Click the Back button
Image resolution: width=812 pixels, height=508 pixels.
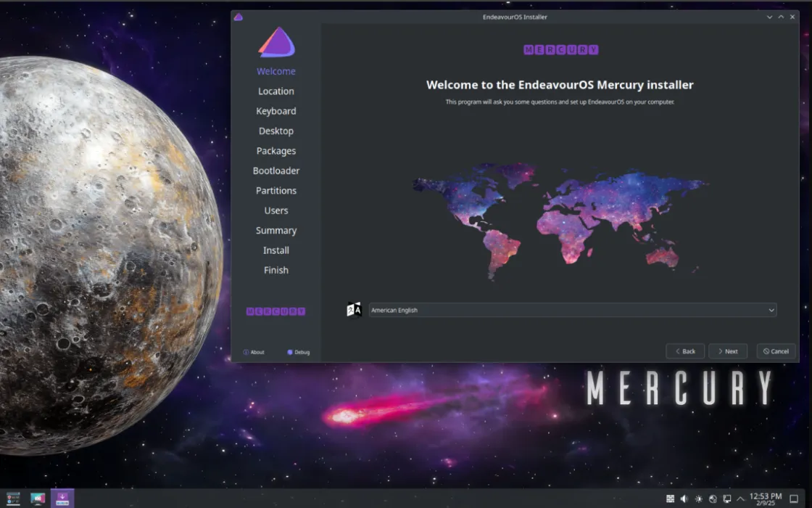pos(684,351)
